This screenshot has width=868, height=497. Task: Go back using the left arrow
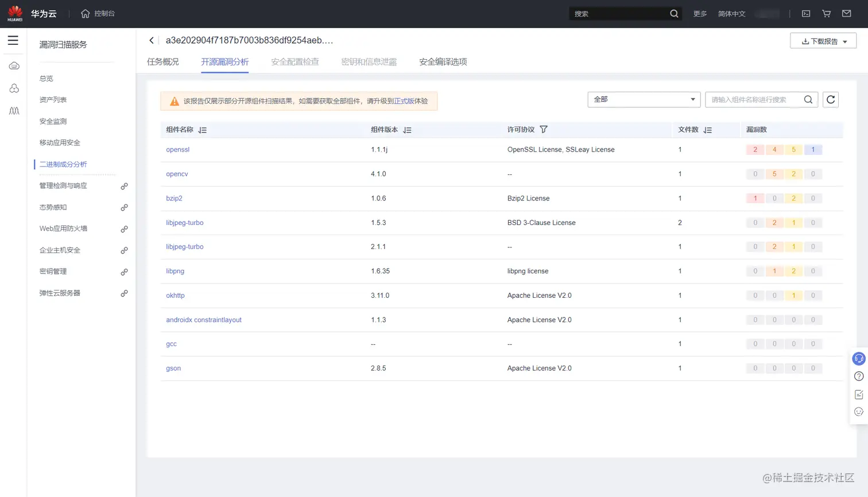coord(152,40)
